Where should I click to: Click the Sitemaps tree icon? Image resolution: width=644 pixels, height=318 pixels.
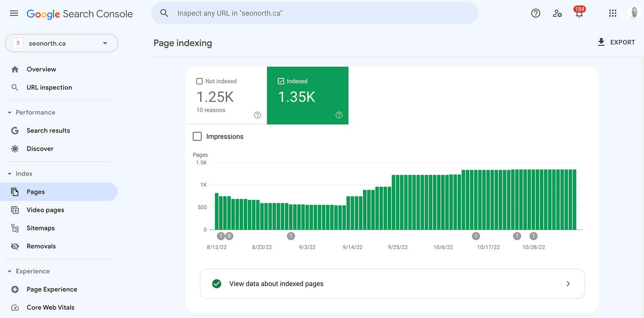click(15, 228)
